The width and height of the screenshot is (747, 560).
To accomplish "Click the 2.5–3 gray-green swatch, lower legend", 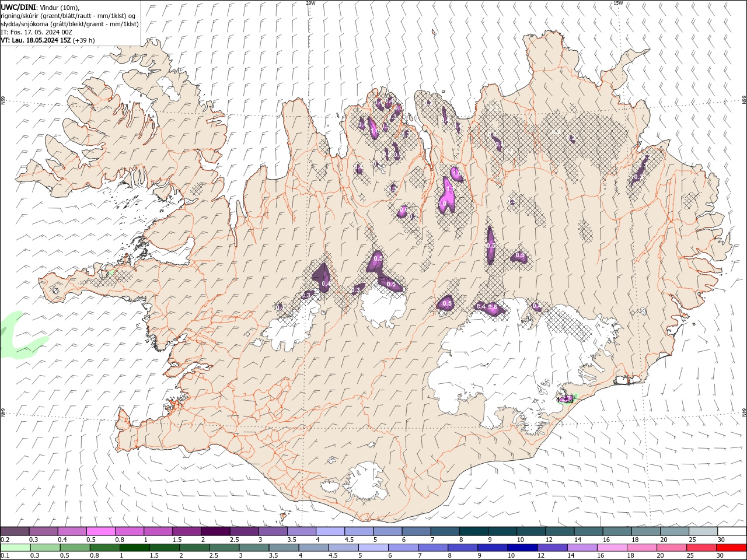I will tap(224, 548).
